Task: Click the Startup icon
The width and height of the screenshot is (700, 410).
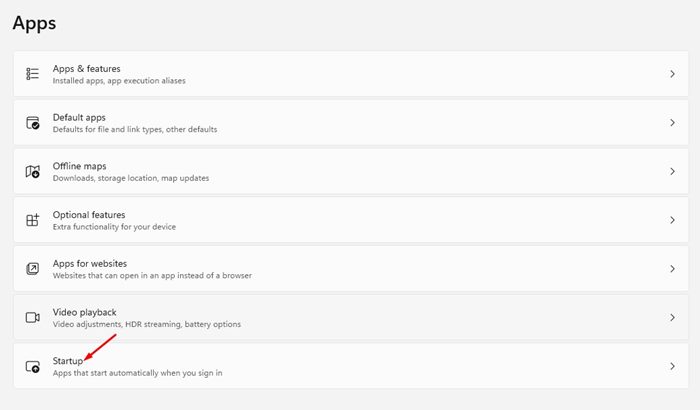Action: (x=32, y=367)
